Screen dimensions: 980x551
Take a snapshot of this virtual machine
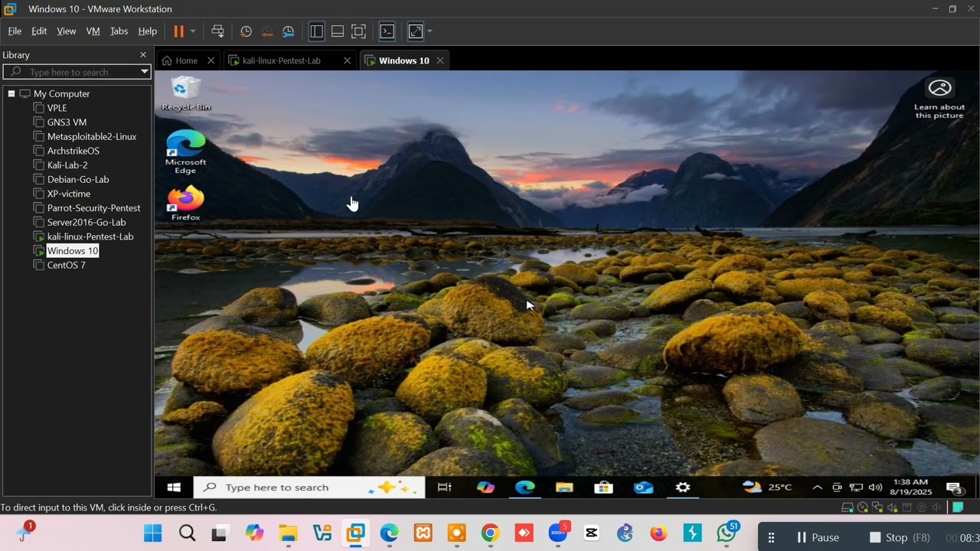[x=246, y=31]
